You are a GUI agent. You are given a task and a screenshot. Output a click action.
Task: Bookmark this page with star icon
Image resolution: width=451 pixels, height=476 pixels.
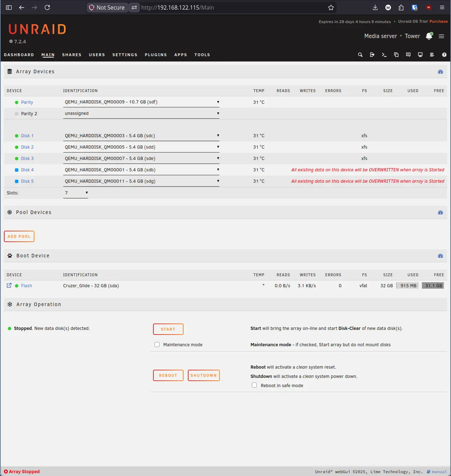331,7
